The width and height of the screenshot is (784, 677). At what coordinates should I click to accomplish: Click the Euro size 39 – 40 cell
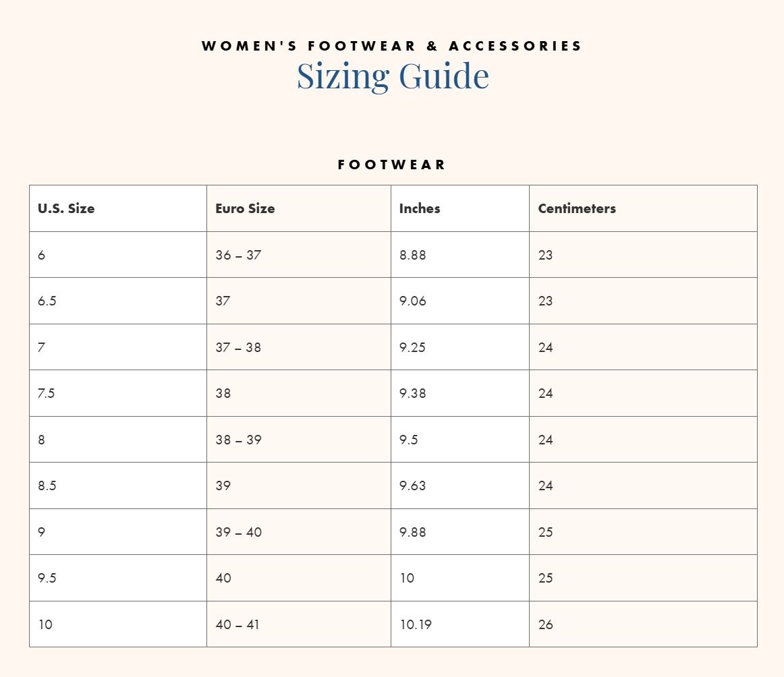[x=239, y=532]
